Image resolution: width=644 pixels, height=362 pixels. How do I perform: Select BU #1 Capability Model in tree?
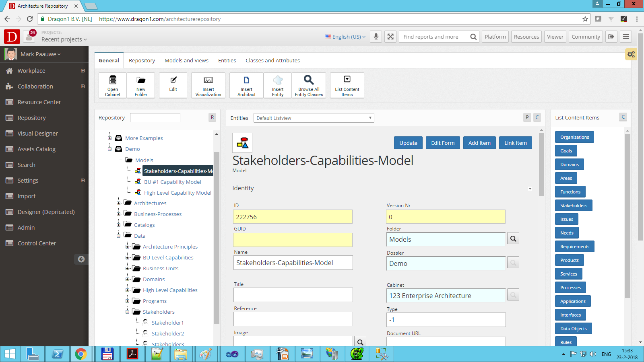tap(173, 182)
